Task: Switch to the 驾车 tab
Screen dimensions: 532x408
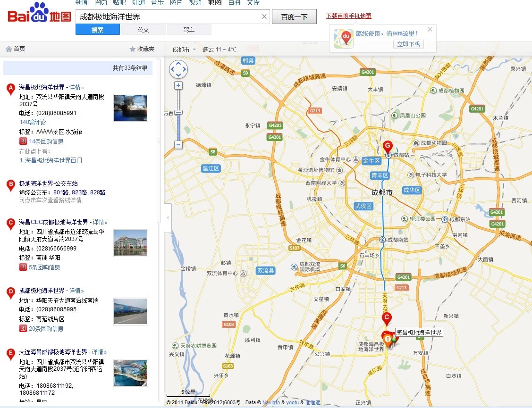Action: tap(189, 30)
